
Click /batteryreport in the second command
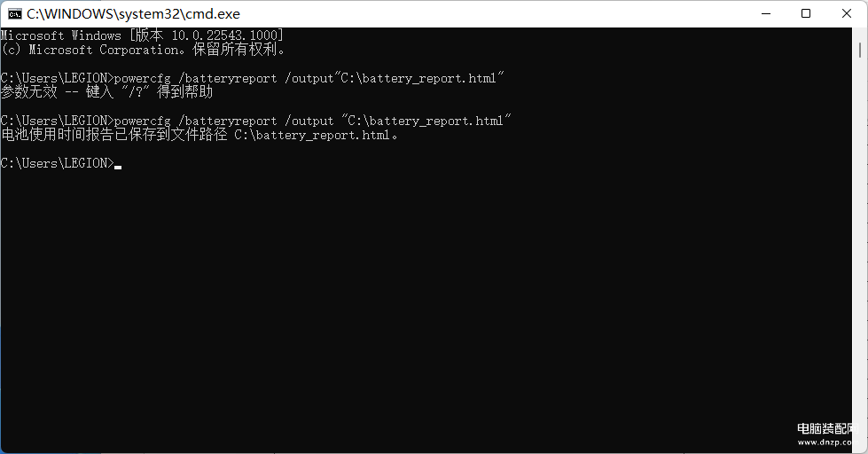228,121
